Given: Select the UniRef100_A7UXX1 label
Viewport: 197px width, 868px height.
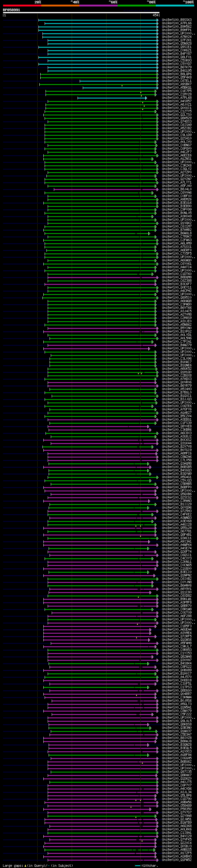Looking at the screenshot, I should (177, 247).
